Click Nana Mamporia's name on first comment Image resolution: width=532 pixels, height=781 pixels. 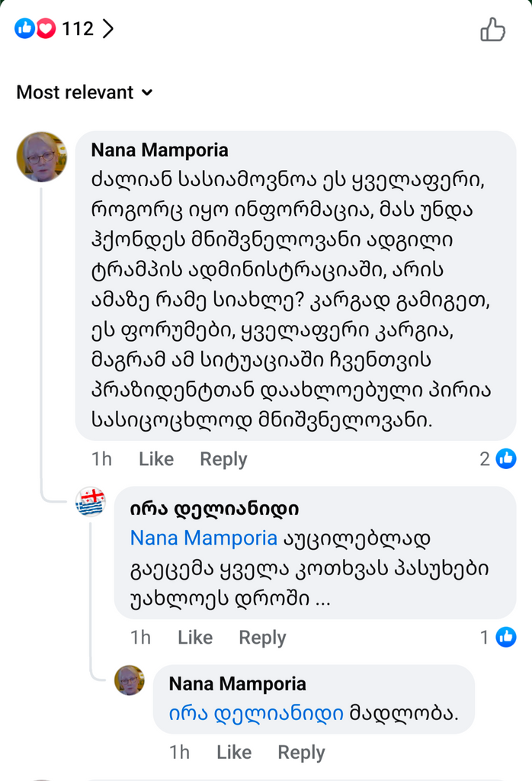click(x=159, y=150)
